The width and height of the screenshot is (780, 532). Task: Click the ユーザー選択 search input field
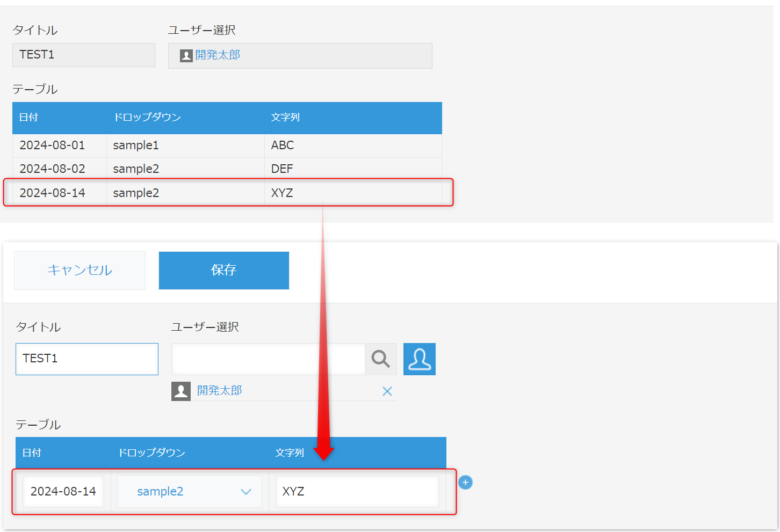[268, 359]
